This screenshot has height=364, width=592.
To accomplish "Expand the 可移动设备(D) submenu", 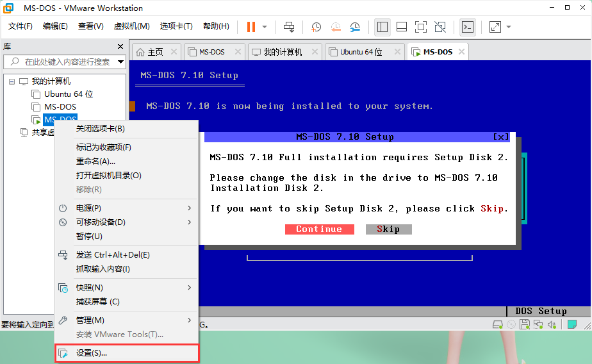I will tap(126, 222).
